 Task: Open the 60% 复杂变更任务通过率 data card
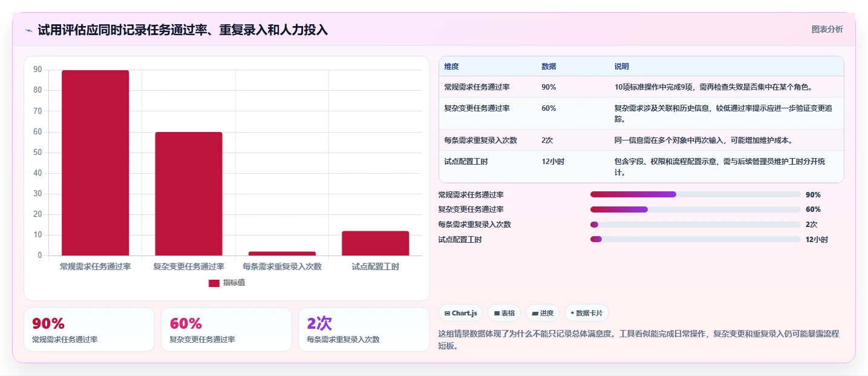226,329
